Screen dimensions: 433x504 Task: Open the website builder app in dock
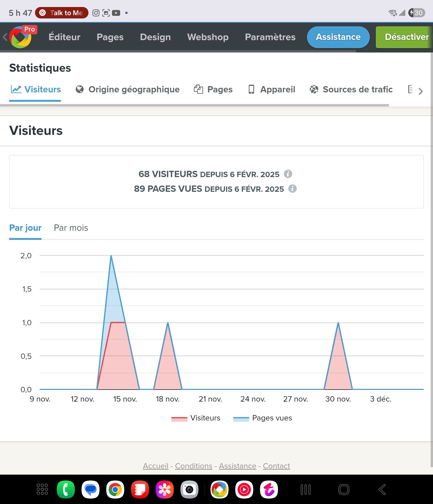click(220, 489)
